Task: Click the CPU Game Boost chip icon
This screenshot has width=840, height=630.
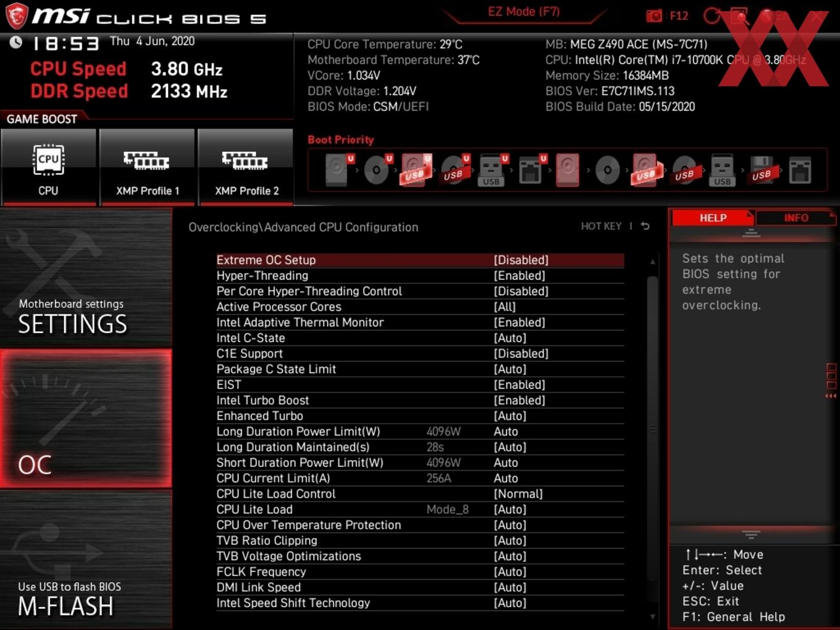Action: point(48,159)
